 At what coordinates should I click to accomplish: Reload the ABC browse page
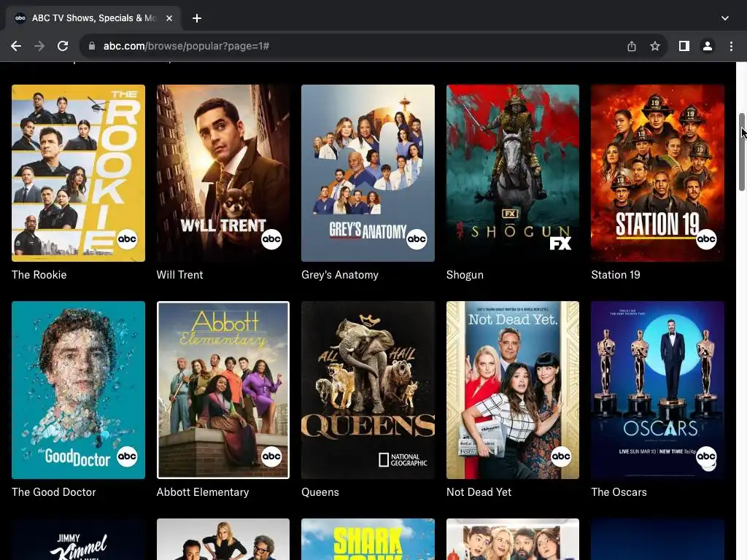point(63,46)
